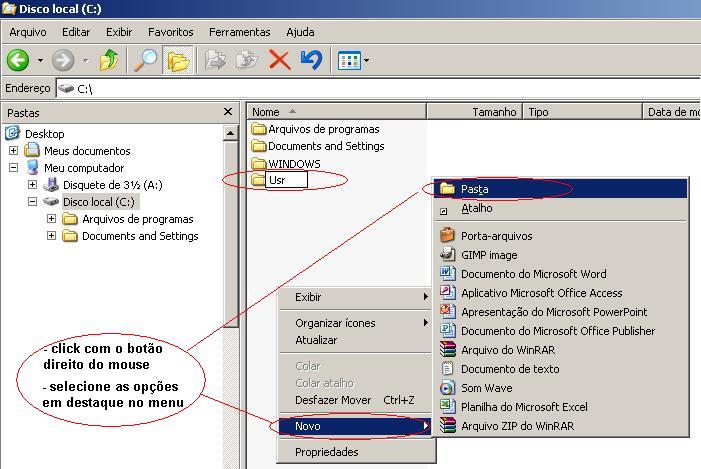The width and height of the screenshot is (701, 469).
Task: Click the red Delete X icon
Action: tap(280, 60)
